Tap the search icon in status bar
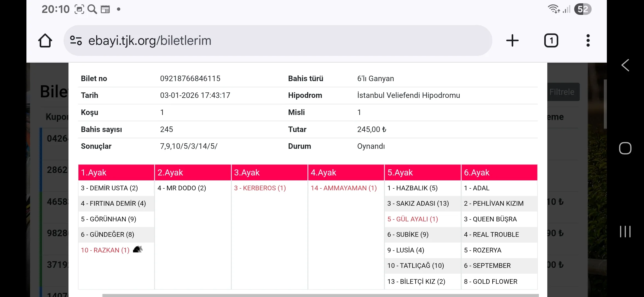The height and width of the screenshot is (297, 644). 92,9
